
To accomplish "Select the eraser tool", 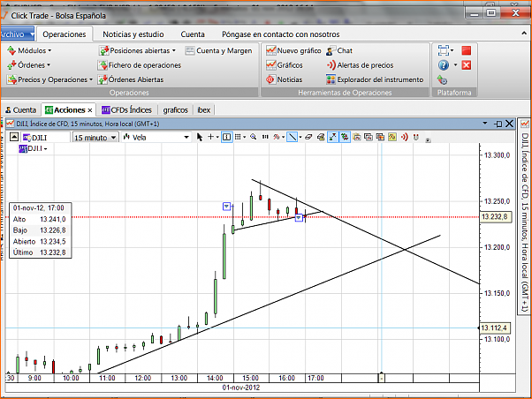I will point(308,137).
